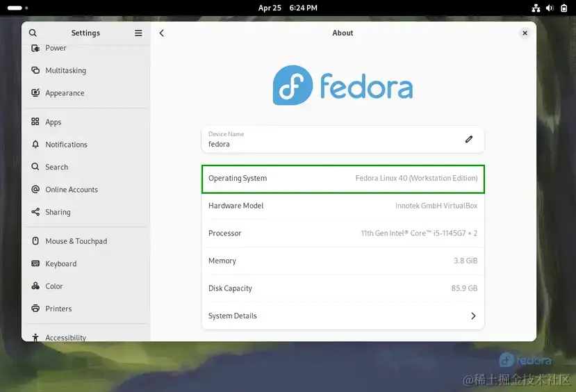Click the Settings title in sidebar header

pyautogui.click(x=85, y=33)
